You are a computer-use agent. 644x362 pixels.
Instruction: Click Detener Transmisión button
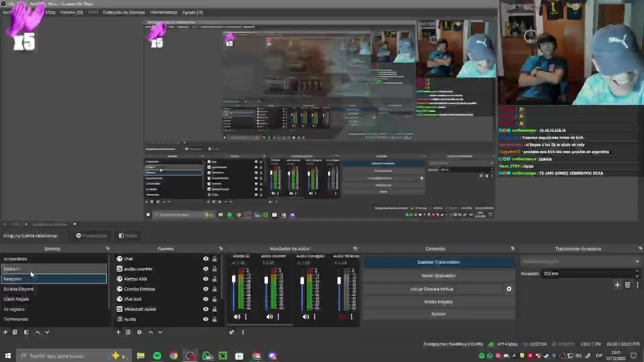click(438, 262)
